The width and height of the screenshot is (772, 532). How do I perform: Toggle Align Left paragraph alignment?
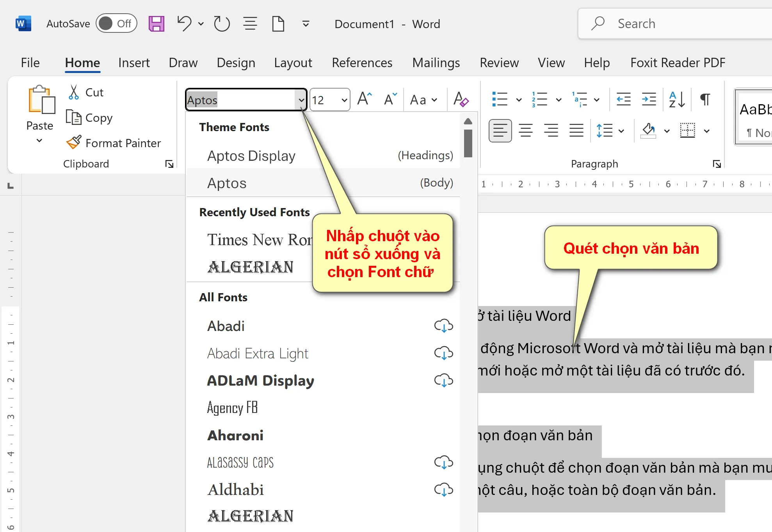tap(500, 130)
